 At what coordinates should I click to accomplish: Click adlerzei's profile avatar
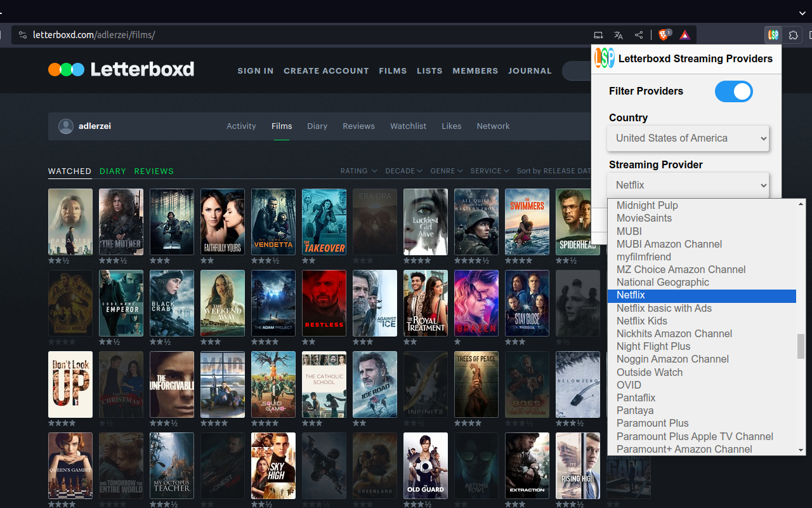(65, 126)
